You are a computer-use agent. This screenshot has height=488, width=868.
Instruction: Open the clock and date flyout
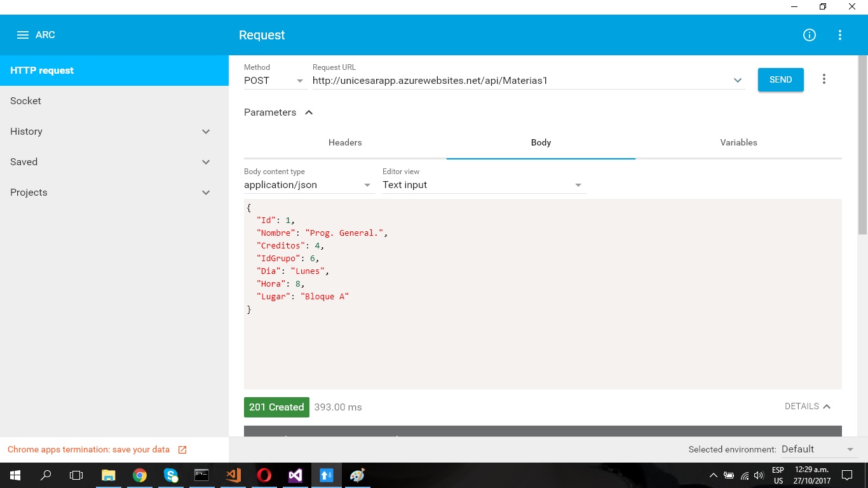click(811, 475)
